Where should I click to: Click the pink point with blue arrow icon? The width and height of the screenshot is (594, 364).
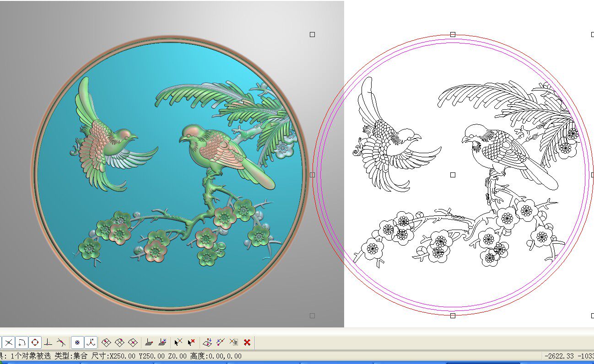pos(221,342)
